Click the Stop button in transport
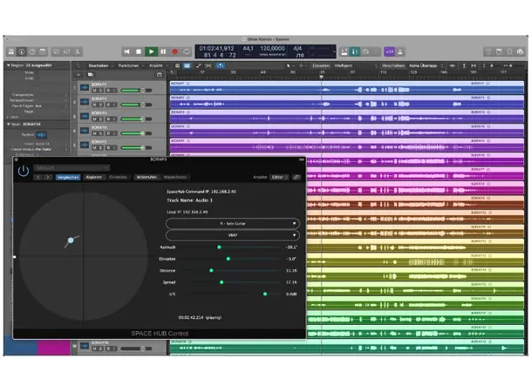The image size is (532, 392). tap(139, 51)
